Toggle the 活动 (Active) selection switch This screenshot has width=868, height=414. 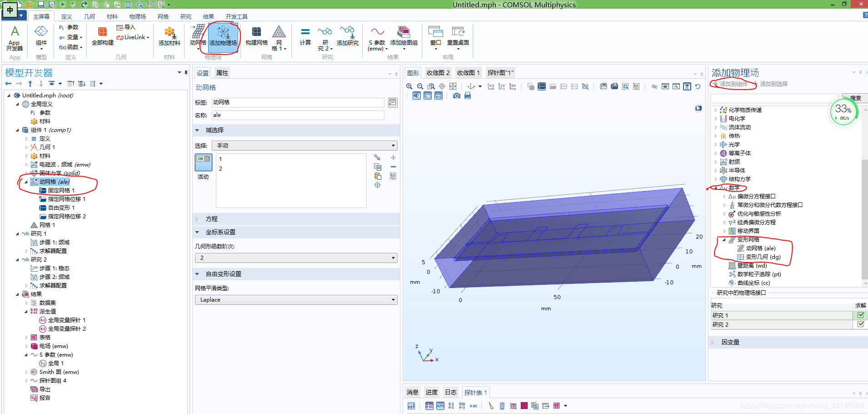coord(204,163)
